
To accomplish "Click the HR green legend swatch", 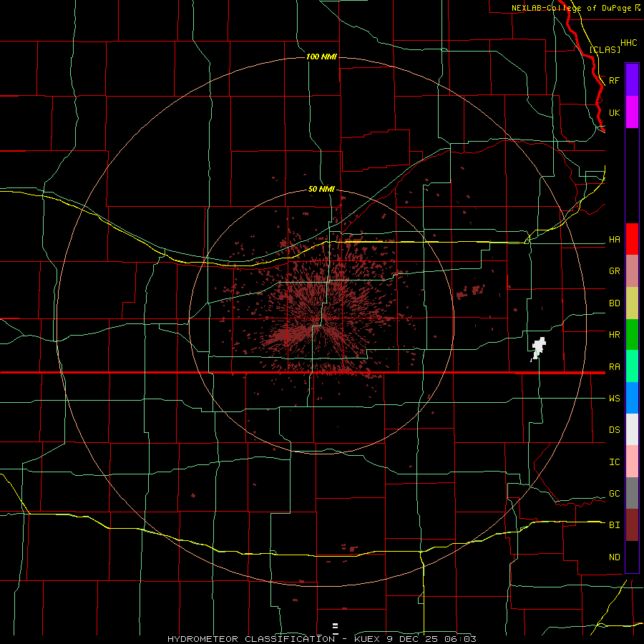I will 632,335.
